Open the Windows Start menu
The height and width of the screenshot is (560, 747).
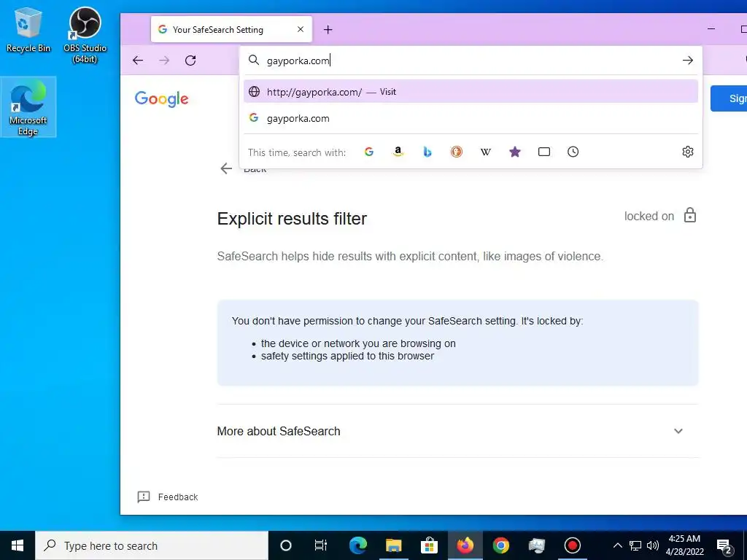pyautogui.click(x=18, y=545)
